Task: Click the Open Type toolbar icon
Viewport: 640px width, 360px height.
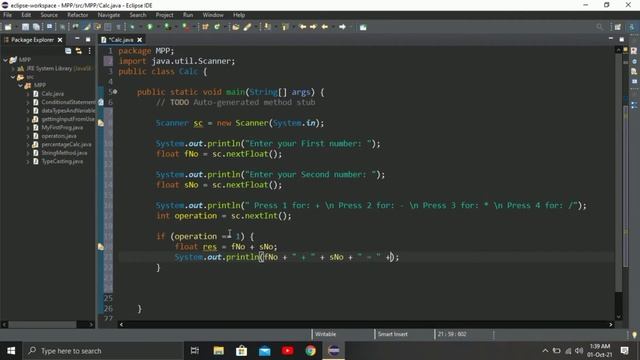Action: 236,27
